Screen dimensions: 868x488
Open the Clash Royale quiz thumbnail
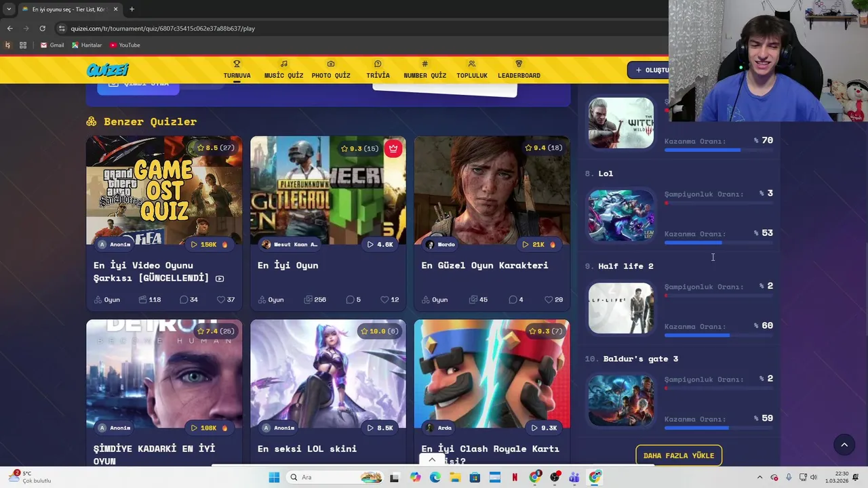click(x=492, y=374)
